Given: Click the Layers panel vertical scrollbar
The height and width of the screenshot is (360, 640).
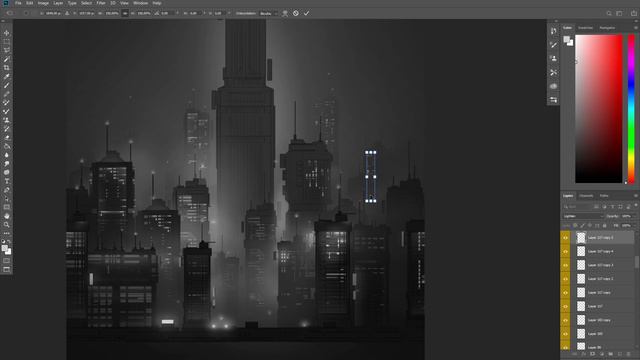Looking at the screenshot, I should (637, 263).
